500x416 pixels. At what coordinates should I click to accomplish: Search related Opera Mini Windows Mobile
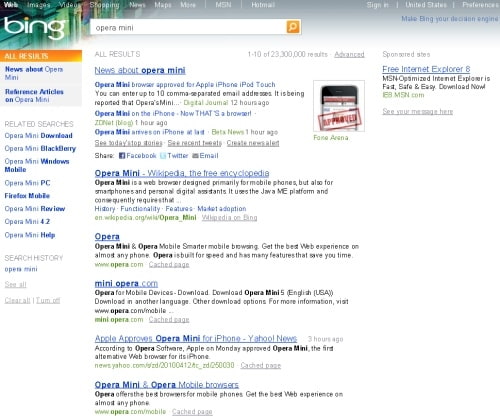(37, 165)
